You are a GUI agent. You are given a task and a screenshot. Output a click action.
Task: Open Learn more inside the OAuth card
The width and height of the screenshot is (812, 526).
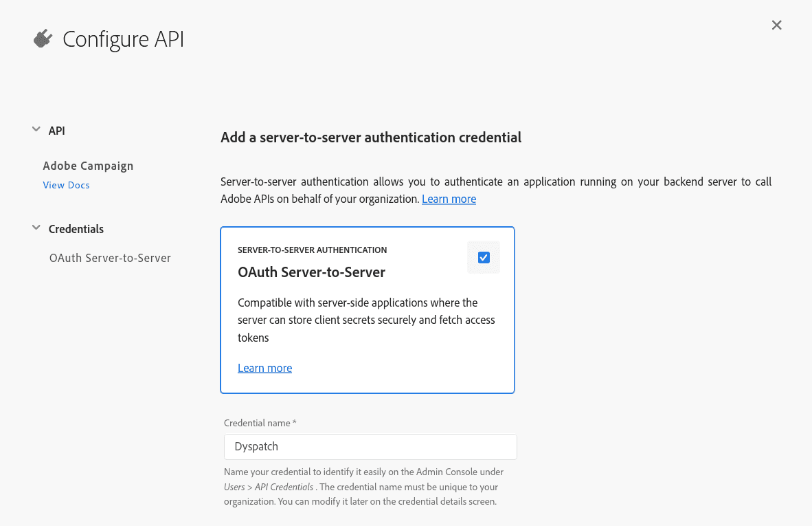click(264, 367)
